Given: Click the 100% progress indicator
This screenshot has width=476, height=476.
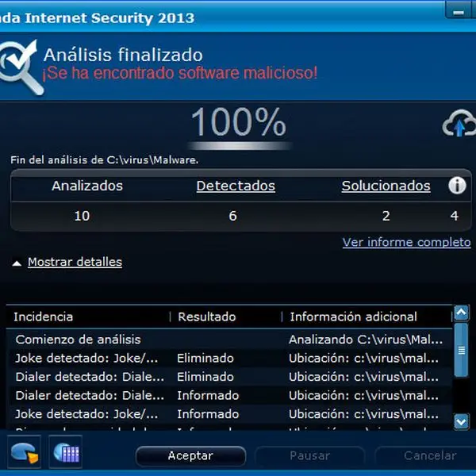Looking at the screenshot, I should tap(239, 122).
